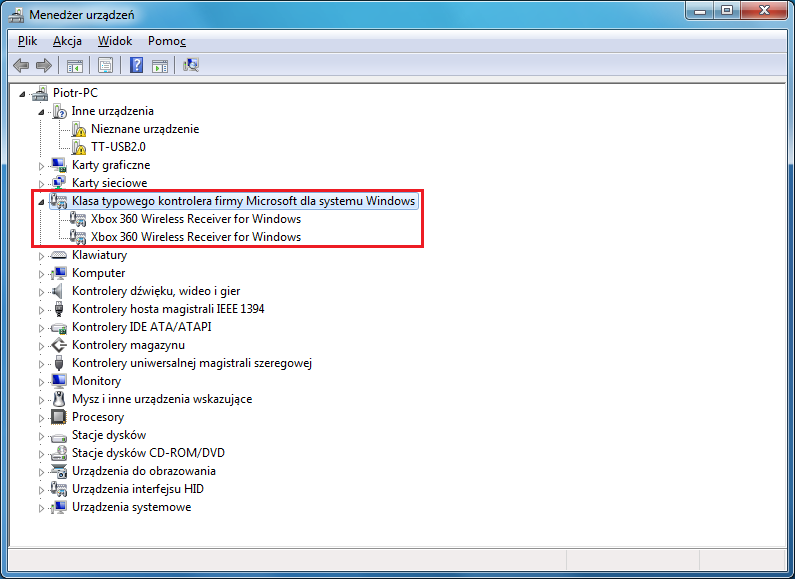Select the Piotr-PC label
Viewport: 795px width, 579px height.
75,93
